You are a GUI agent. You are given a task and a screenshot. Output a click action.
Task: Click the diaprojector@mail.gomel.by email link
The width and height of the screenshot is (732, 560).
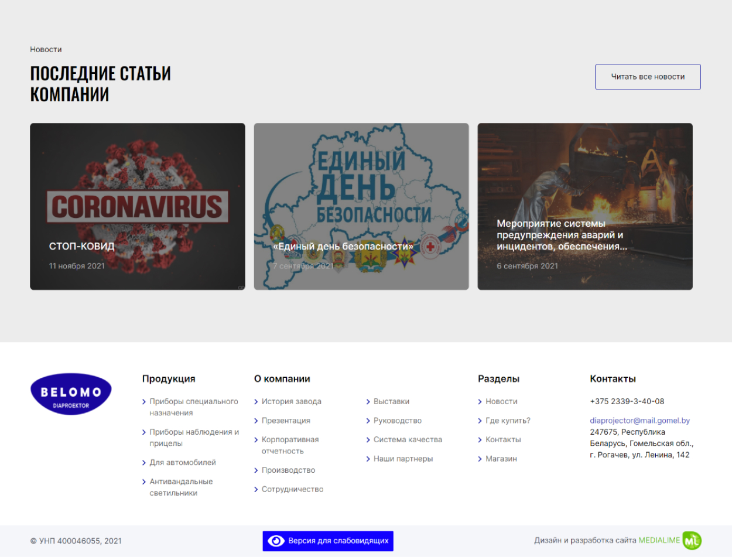(x=639, y=421)
